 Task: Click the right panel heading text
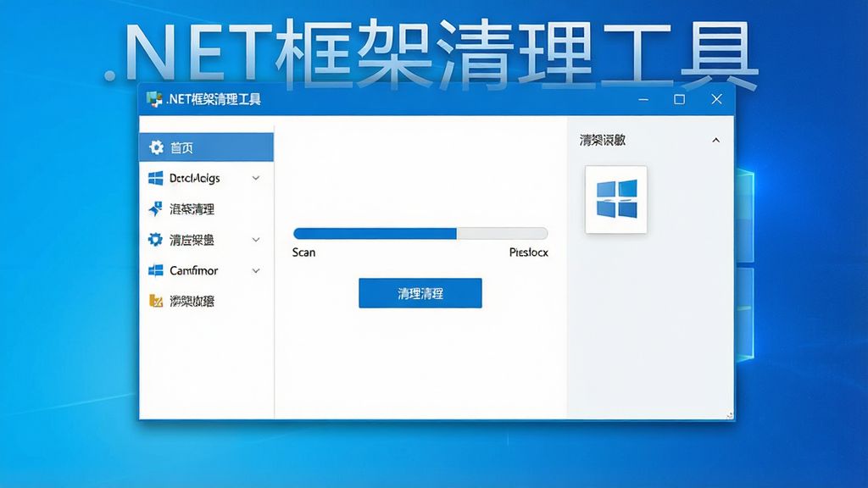click(x=603, y=141)
